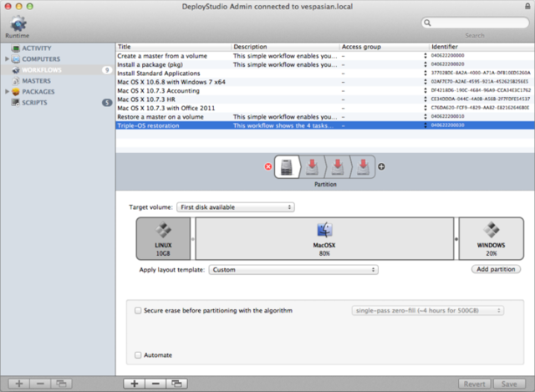535x392 pixels.
Task: Open the secure erase algorithm dropdown
Action: (428, 310)
